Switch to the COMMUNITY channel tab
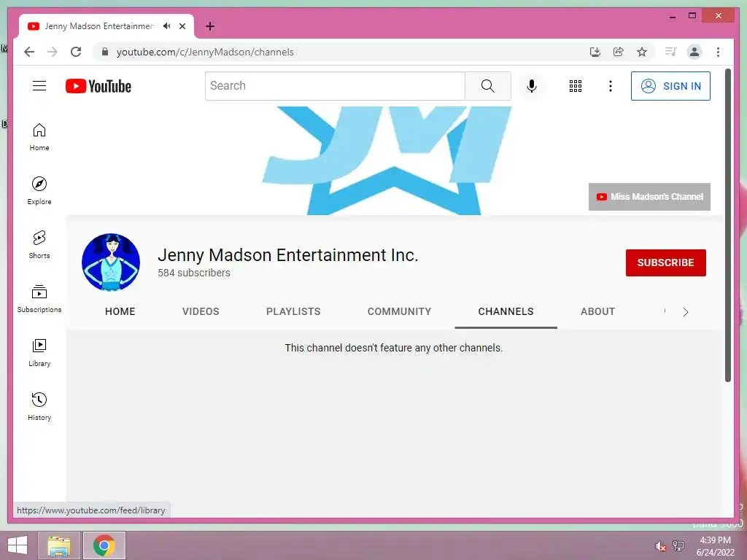This screenshot has height=560, width=747. 399,311
